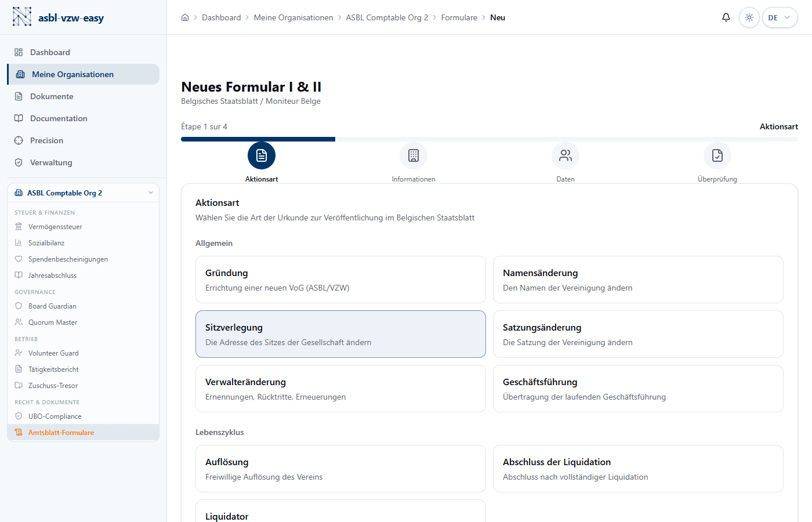Click Volunteer Guard person icon
812x522 pixels.
19,353
